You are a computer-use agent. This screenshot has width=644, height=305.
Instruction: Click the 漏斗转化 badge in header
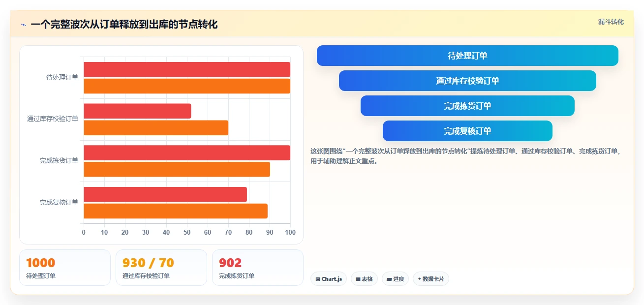coord(611,22)
